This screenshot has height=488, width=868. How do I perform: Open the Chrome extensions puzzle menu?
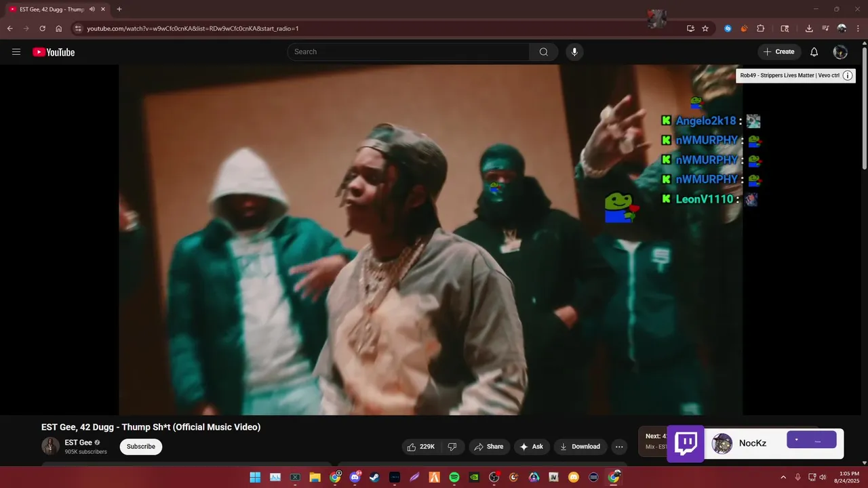pyautogui.click(x=760, y=28)
